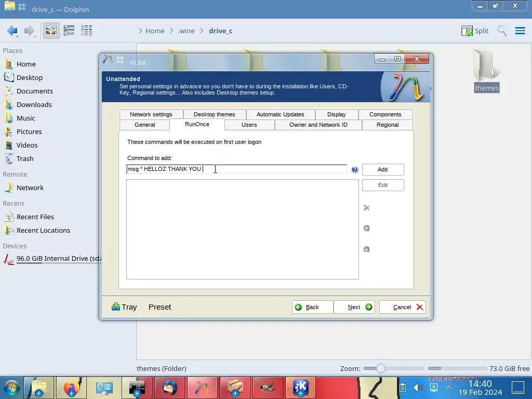Go back in Dolphin with blue arrow
This screenshot has width=532, height=399.
click(12, 31)
